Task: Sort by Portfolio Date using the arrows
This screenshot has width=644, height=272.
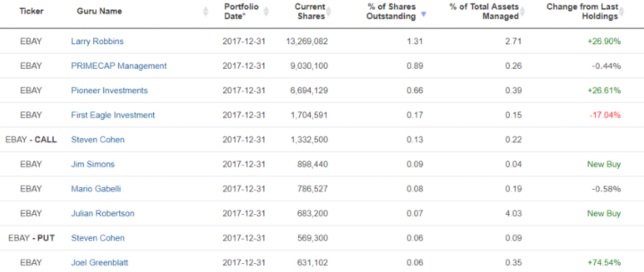Action: click(266, 12)
